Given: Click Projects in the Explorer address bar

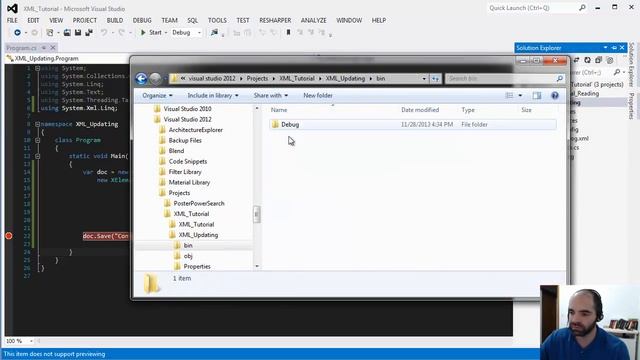Looking at the screenshot, I should tap(257, 78).
